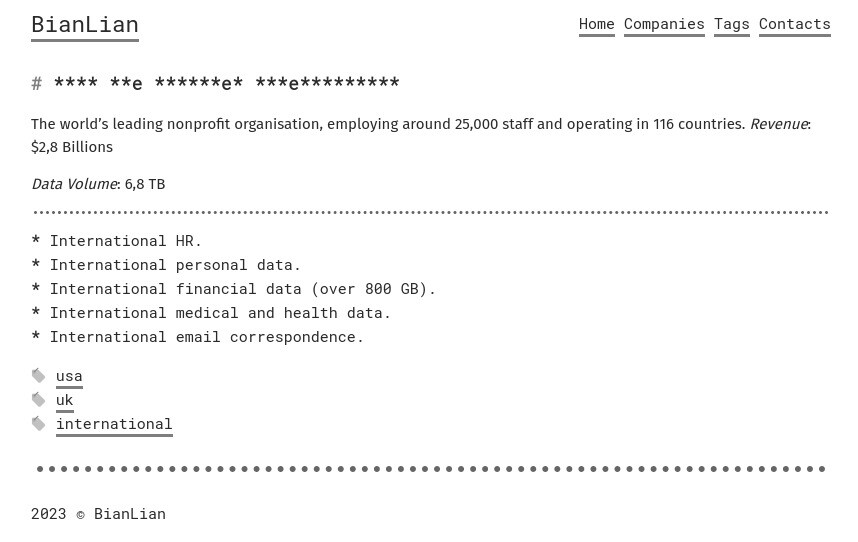Viewport: 858px width, 542px height.
Task: Click the # symbol before the masked title
Action: pyautogui.click(x=36, y=83)
